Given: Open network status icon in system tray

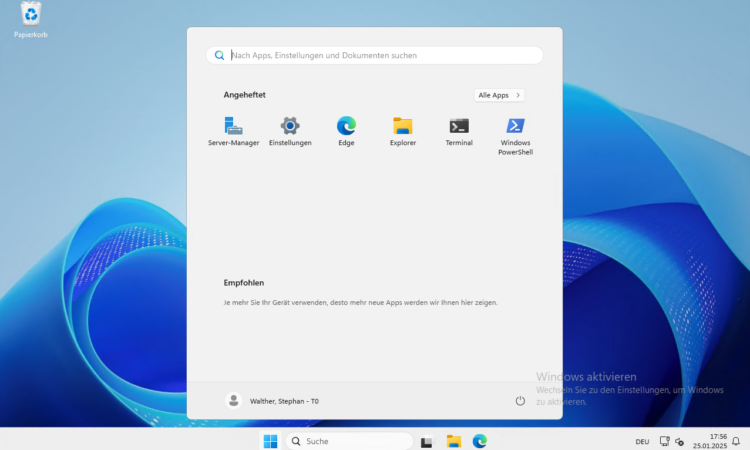Looking at the screenshot, I should [x=664, y=441].
